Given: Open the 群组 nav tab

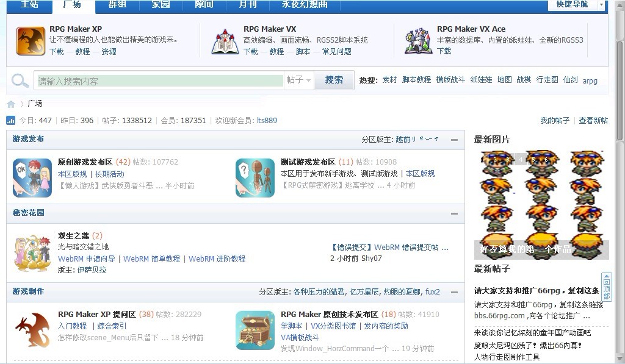Looking at the screenshot, I should point(117,4).
